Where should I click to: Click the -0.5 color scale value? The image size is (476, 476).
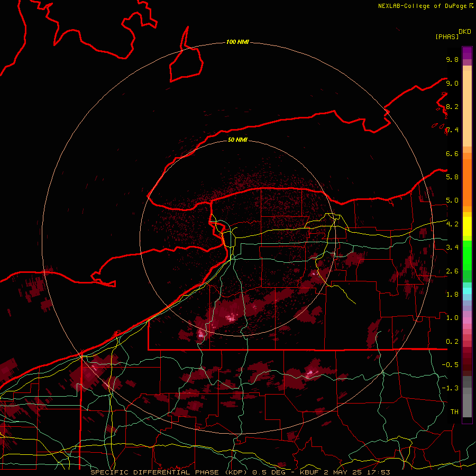[x=450, y=364]
